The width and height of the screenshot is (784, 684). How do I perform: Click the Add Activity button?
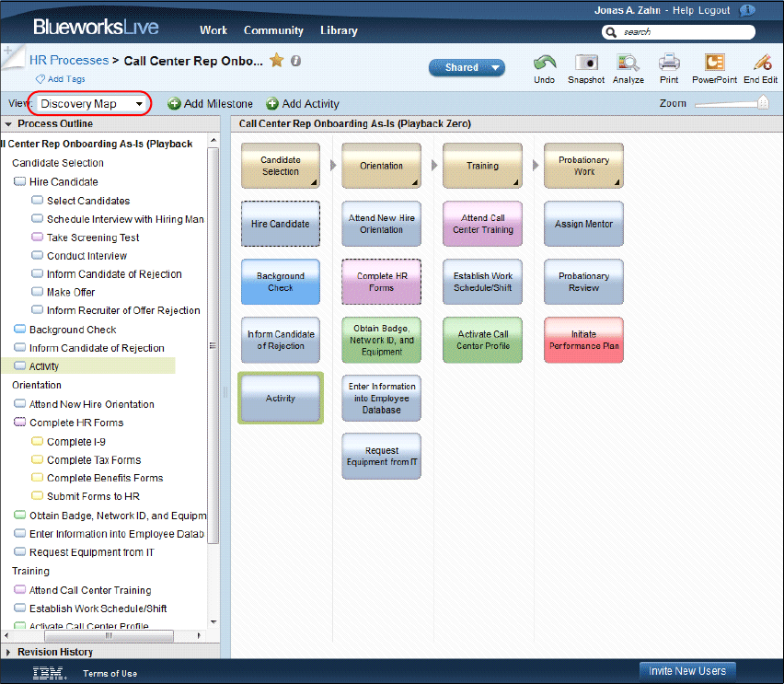pyautogui.click(x=303, y=104)
